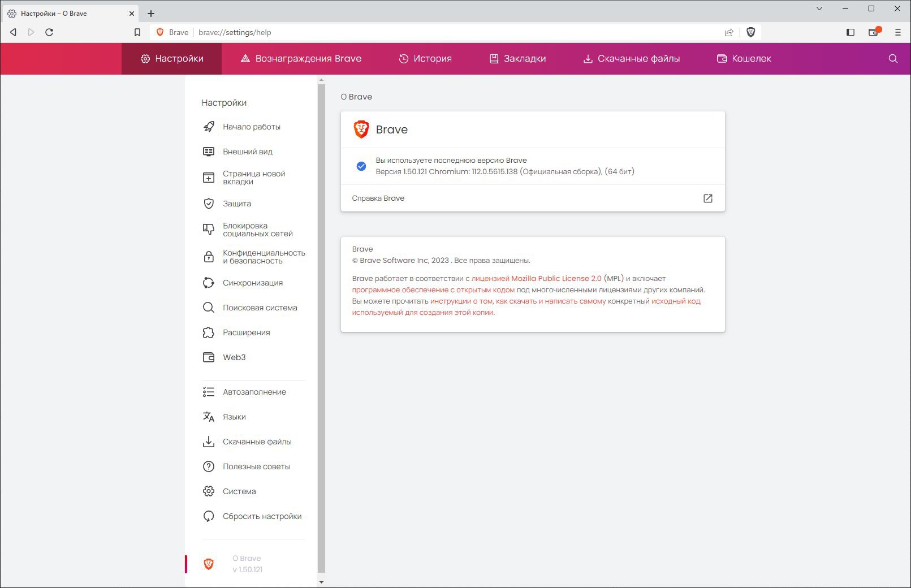Click the puzzle icon for Расширения

(x=209, y=332)
